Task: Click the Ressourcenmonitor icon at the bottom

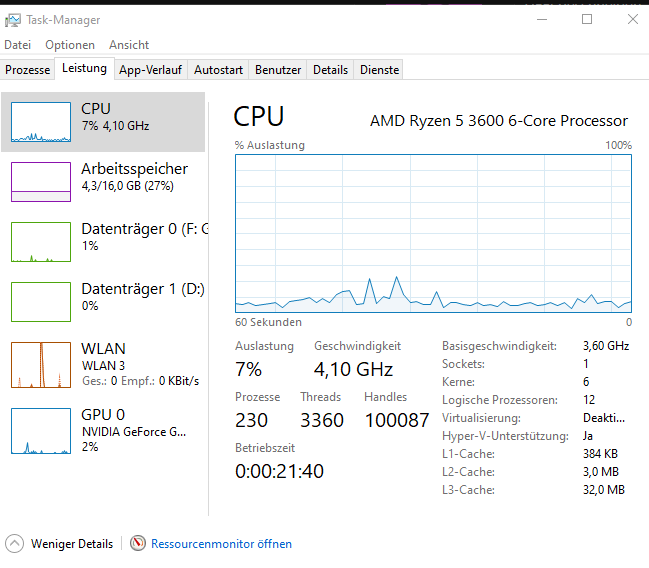Action: (x=139, y=544)
